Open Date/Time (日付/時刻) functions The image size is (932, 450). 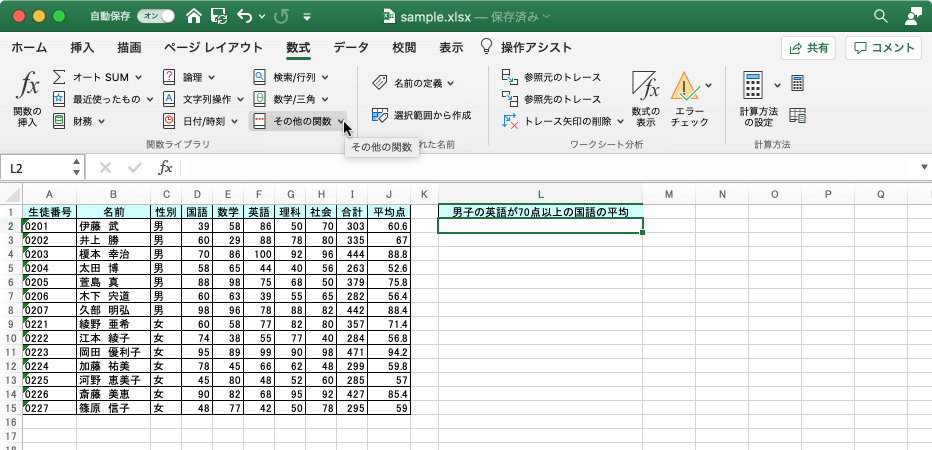point(201,121)
